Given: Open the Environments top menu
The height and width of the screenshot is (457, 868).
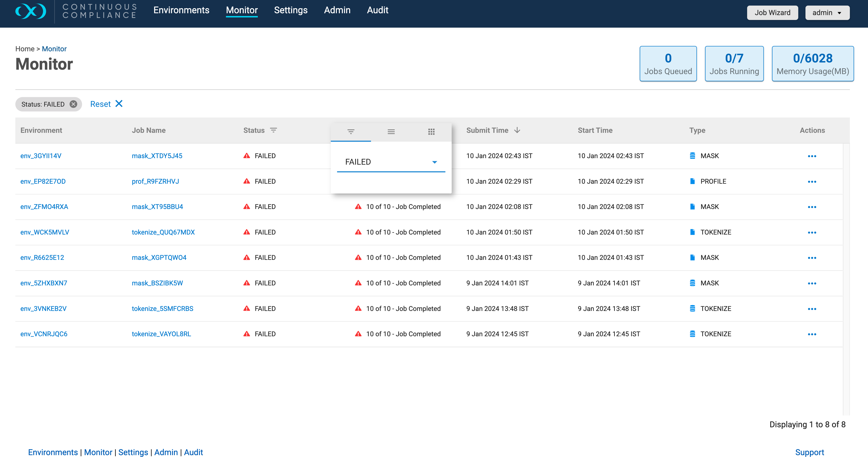Looking at the screenshot, I should (x=181, y=10).
